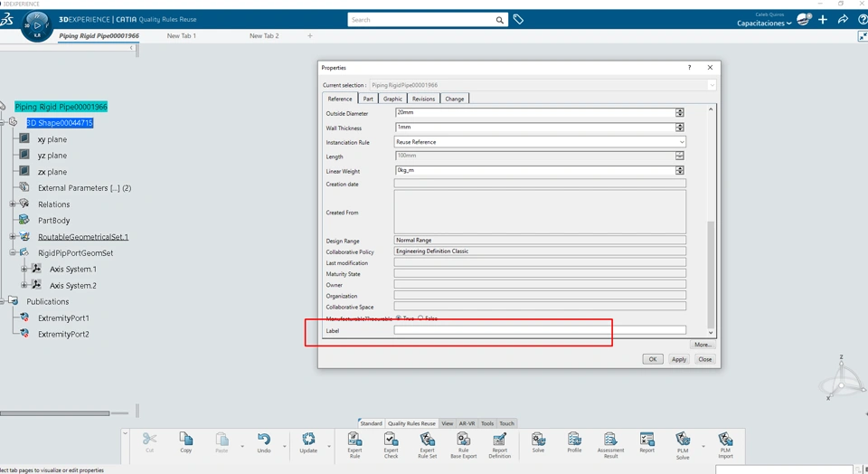Expand the RoutableGeometricalSet.1 node
868x474 pixels.
pos(12,236)
